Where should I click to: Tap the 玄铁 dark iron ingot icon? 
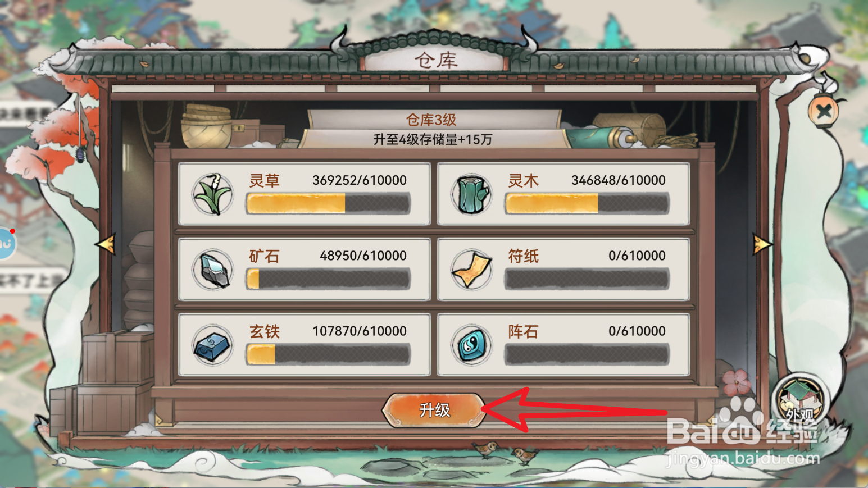pos(213,345)
